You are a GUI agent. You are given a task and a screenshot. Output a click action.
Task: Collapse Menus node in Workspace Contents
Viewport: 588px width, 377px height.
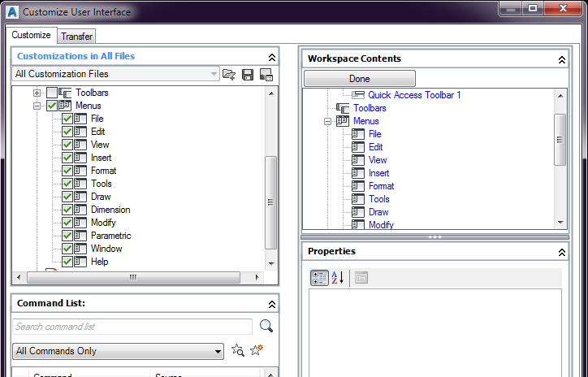tap(328, 121)
